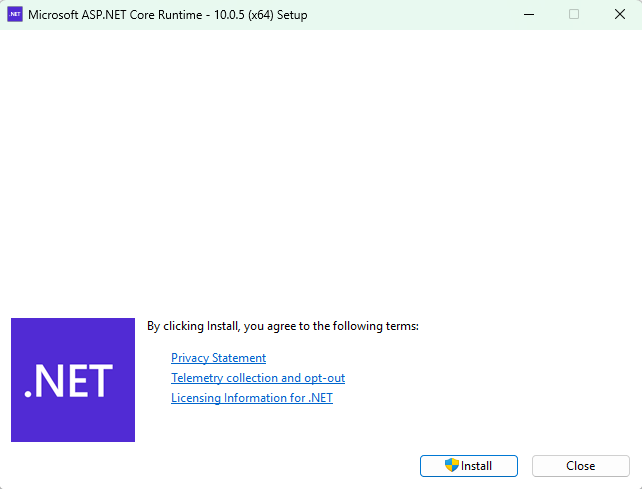Click the 'By clicking Install, you agree' text
Viewport: 642px width, 489px height.
(283, 326)
